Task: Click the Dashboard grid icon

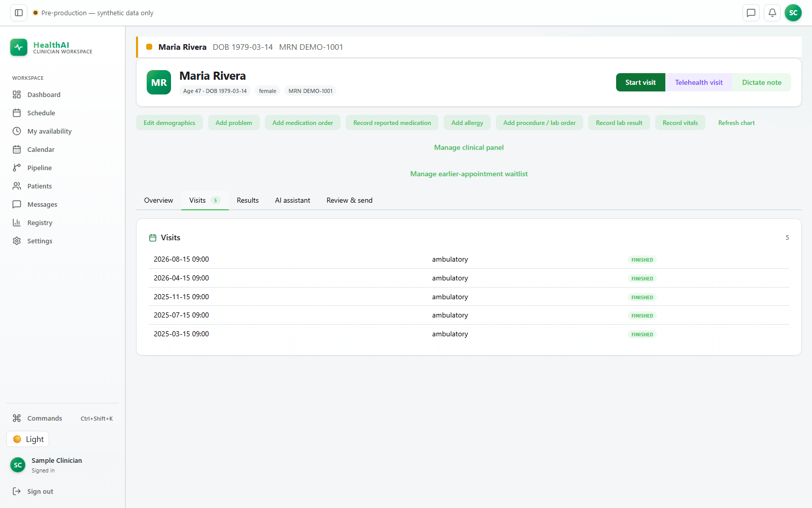Action: 17,94
